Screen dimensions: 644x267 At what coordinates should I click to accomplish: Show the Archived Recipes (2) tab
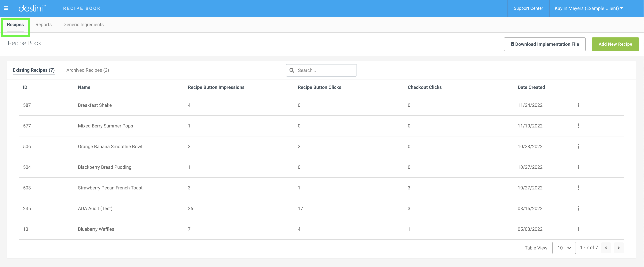[88, 70]
